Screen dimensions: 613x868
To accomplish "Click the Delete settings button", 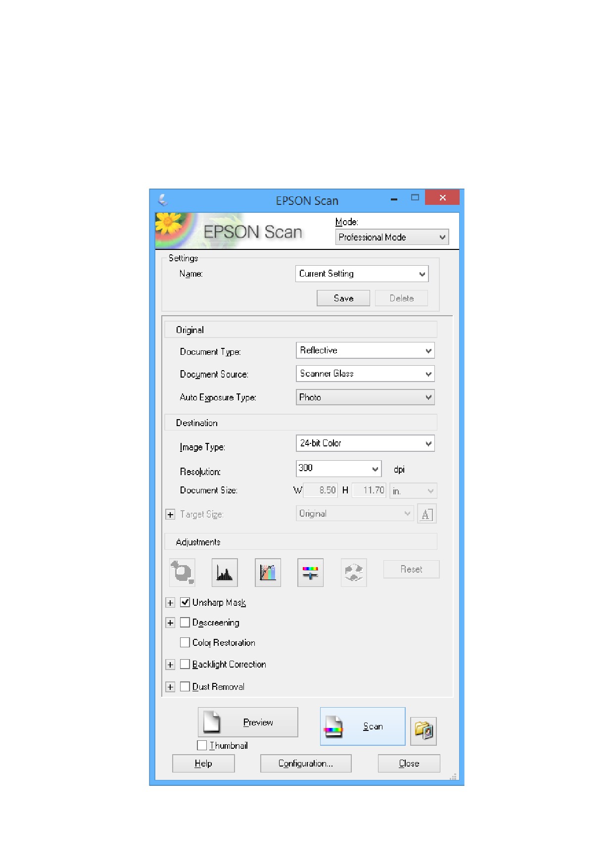I will (401, 298).
